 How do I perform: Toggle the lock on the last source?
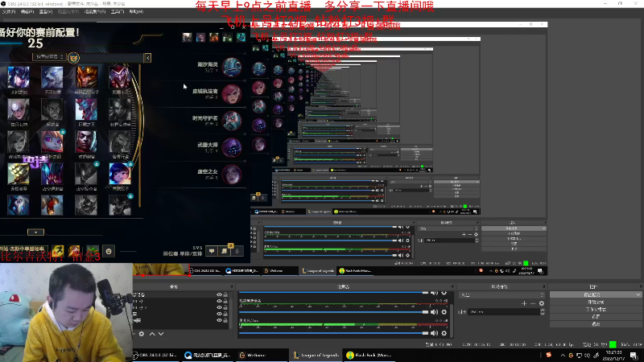[x=225, y=320]
